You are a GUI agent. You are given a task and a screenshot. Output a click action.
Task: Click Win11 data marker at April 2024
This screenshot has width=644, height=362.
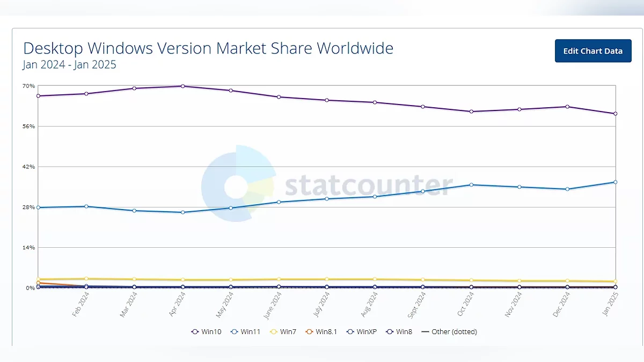pos(183,212)
